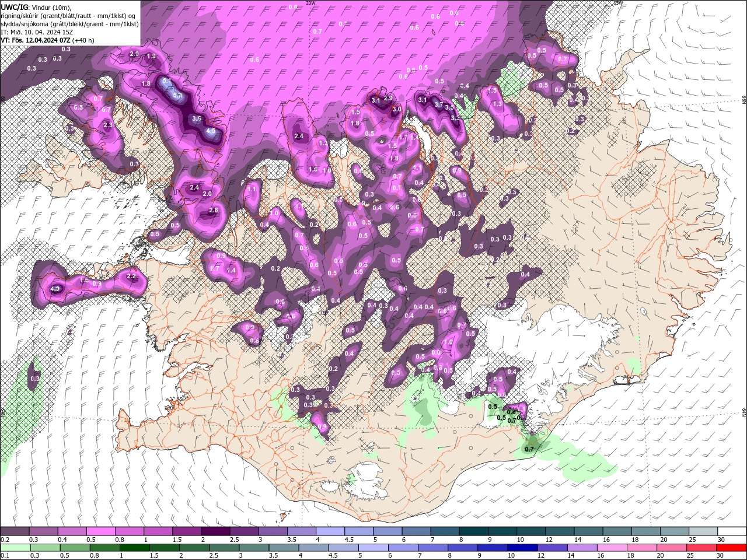This screenshot has height=560, width=747.
Task: Click the '2.2' precipitation value on the map
Action: click(131, 276)
